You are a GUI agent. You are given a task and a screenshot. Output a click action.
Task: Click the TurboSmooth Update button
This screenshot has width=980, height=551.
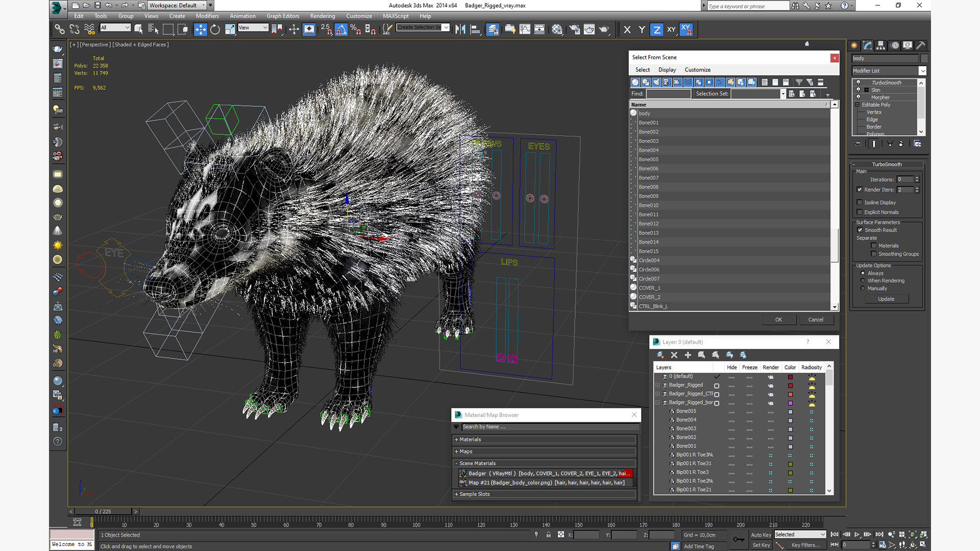[886, 299]
